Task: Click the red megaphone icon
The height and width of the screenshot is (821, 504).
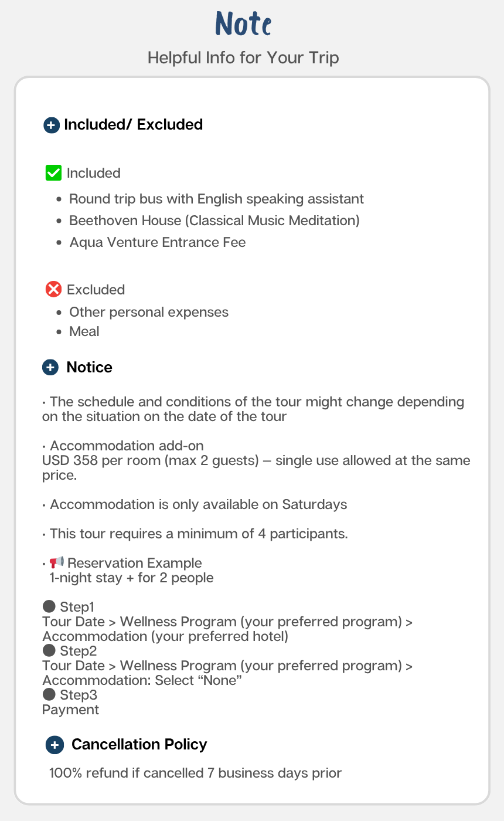Action: click(57, 563)
